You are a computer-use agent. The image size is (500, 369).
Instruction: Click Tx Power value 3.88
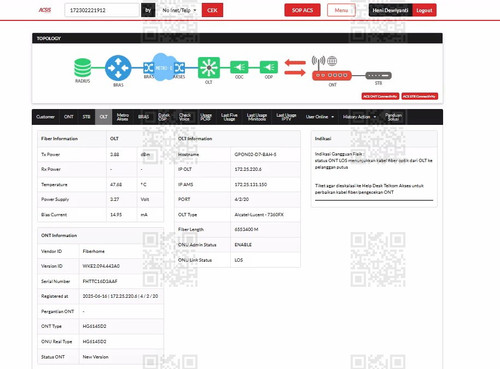click(x=115, y=155)
